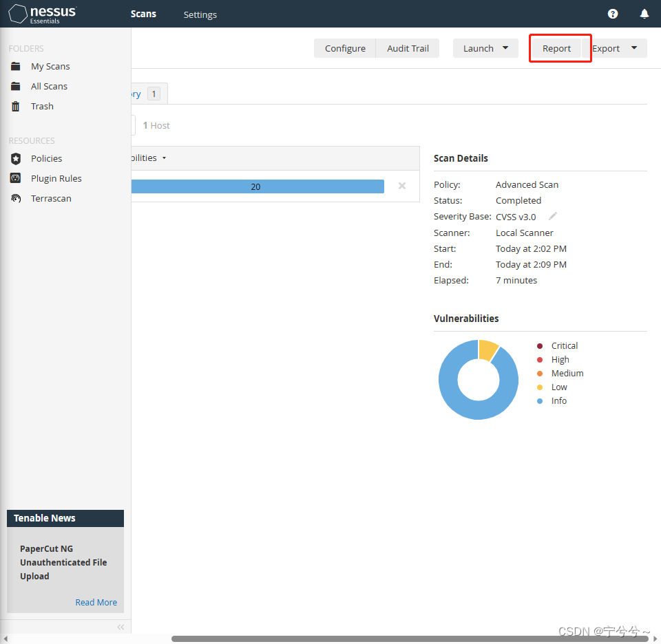Viewport: 661px width, 644px height.
Task: Go to Terrascan resource
Action: 51,198
